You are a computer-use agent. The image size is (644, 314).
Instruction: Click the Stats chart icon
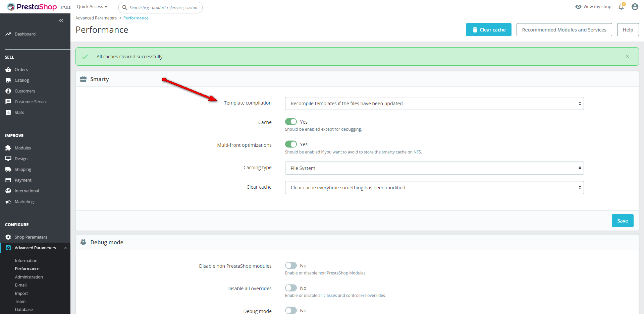pyautogui.click(x=8, y=113)
